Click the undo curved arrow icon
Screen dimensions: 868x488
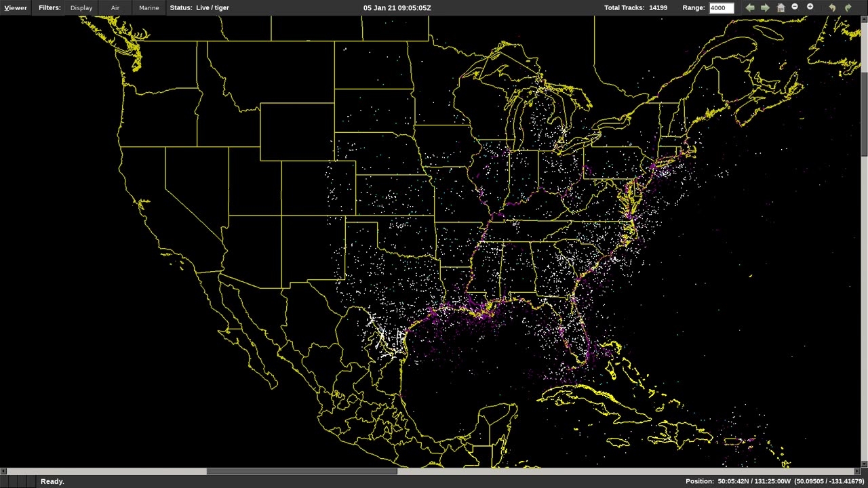tap(832, 7)
